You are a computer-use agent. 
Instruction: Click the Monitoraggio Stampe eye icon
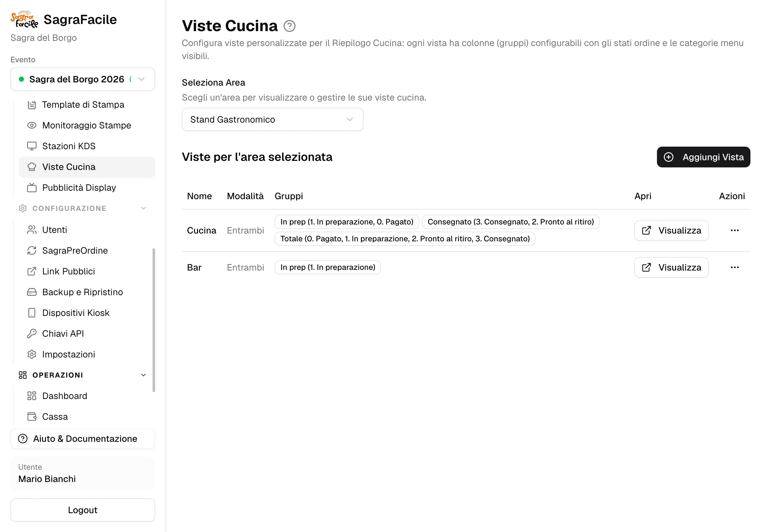pos(32,125)
